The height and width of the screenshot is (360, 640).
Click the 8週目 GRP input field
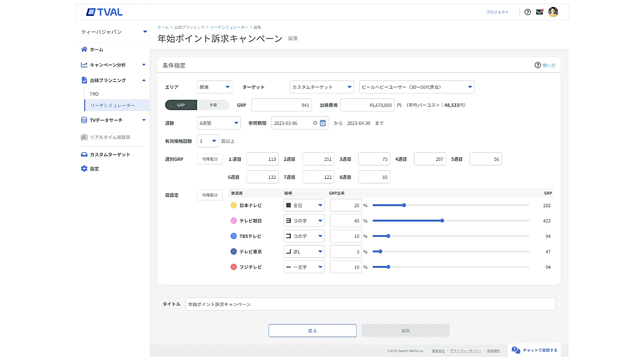click(x=374, y=177)
